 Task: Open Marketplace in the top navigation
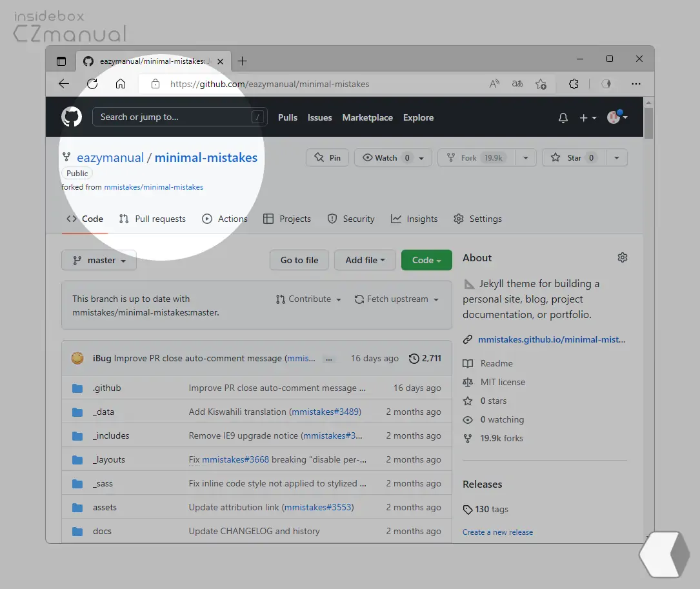[x=367, y=117]
